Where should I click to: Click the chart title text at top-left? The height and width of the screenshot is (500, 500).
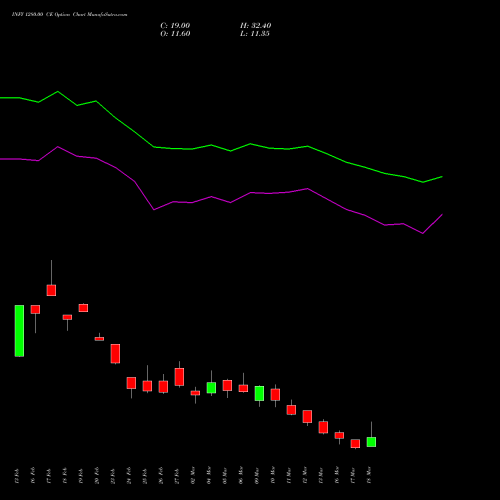(69, 15)
